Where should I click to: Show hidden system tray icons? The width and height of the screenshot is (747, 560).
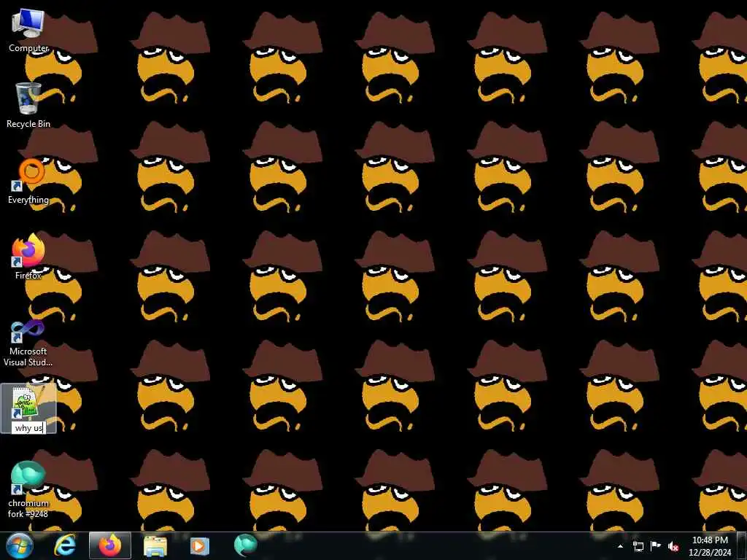pos(620,546)
